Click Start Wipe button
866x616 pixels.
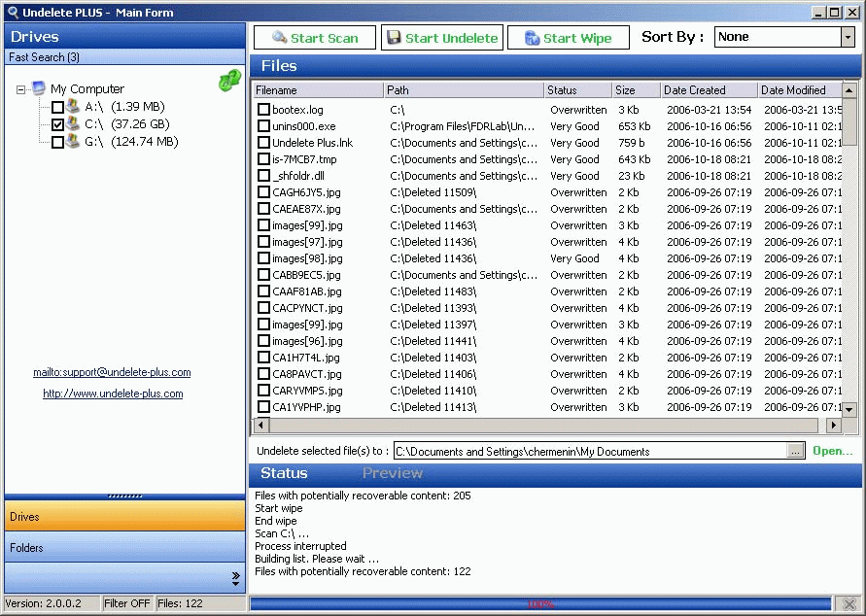tap(569, 38)
